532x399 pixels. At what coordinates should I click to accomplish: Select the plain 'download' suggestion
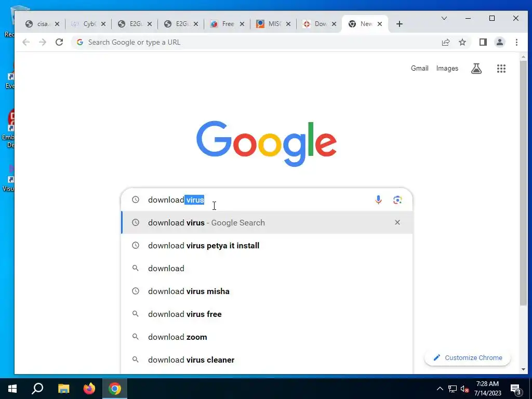pyautogui.click(x=267, y=268)
